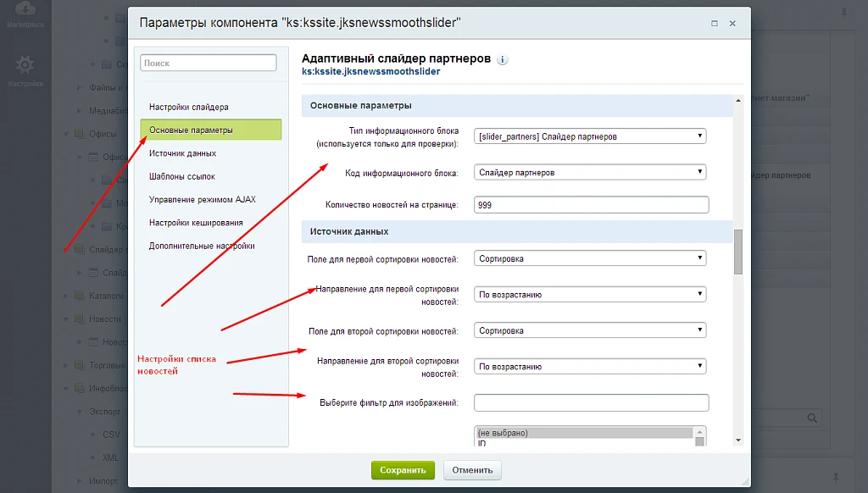The height and width of the screenshot is (493, 868).
Task: Focus the Поиск search field
Action: tap(209, 63)
